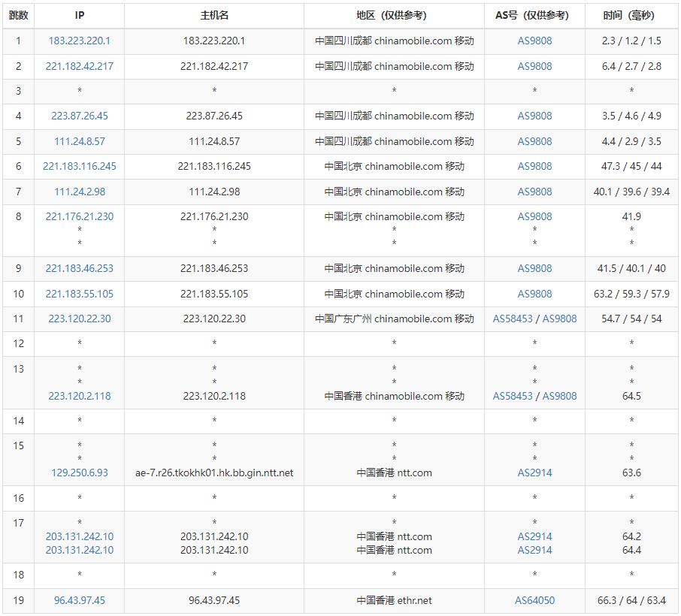The height and width of the screenshot is (616, 681).
Task: Select region 中国香港 ethr.net
Action: 395,601
